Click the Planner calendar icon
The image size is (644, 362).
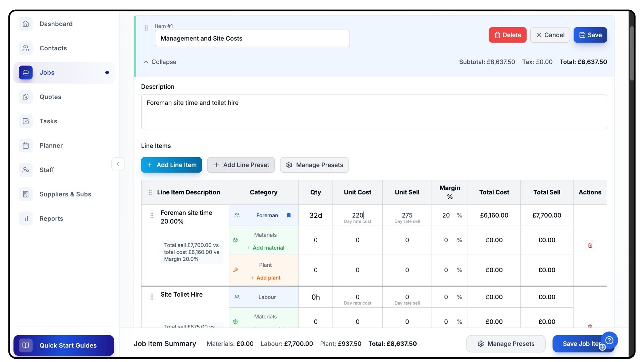point(26,145)
